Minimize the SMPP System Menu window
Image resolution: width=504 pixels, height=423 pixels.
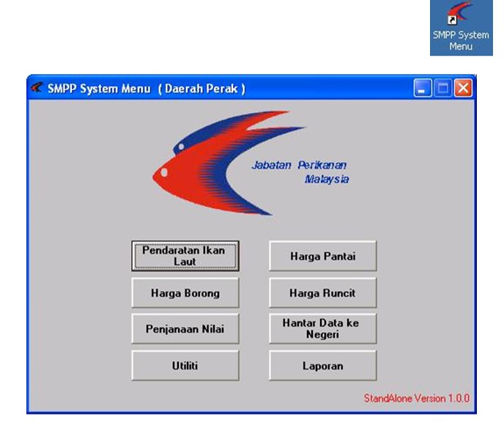pos(423,88)
